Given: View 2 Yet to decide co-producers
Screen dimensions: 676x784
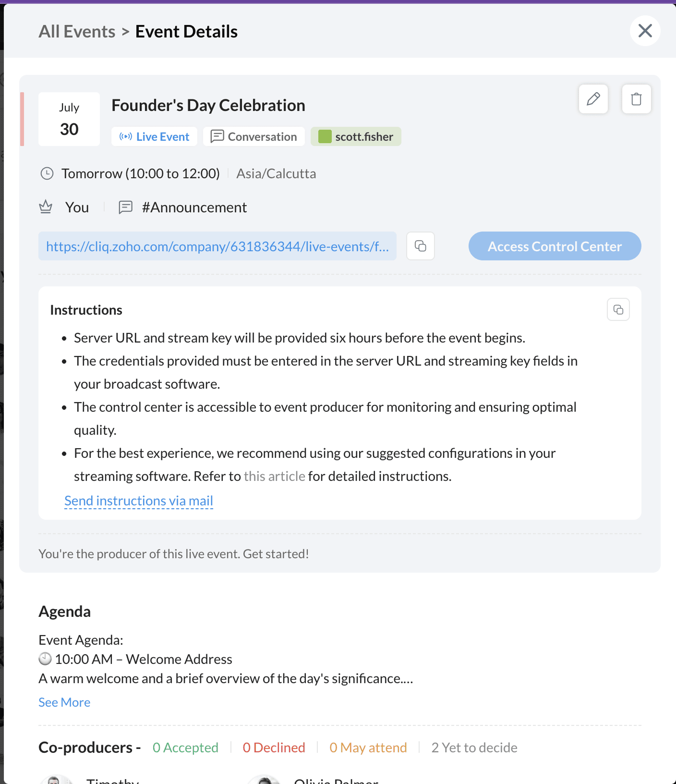Looking at the screenshot, I should point(474,747).
